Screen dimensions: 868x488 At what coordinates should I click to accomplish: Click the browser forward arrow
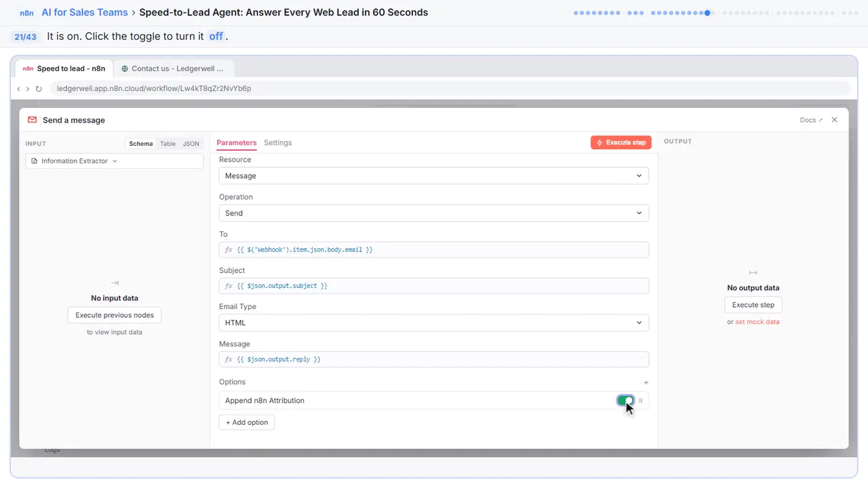pyautogui.click(x=28, y=89)
